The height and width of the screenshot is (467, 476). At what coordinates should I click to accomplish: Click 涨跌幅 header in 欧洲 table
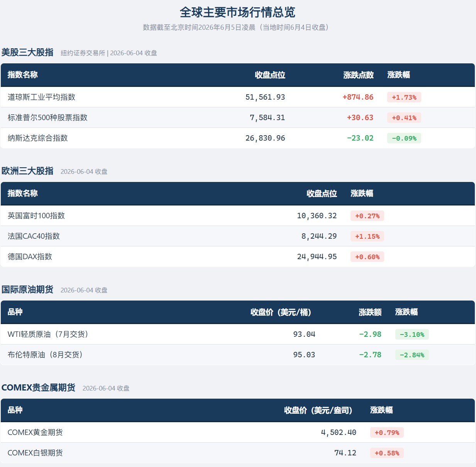click(x=362, y=194)
